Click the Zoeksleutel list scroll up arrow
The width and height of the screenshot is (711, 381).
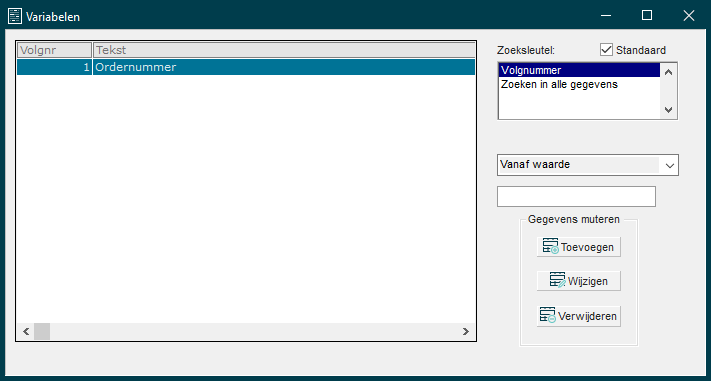(668, 72)
